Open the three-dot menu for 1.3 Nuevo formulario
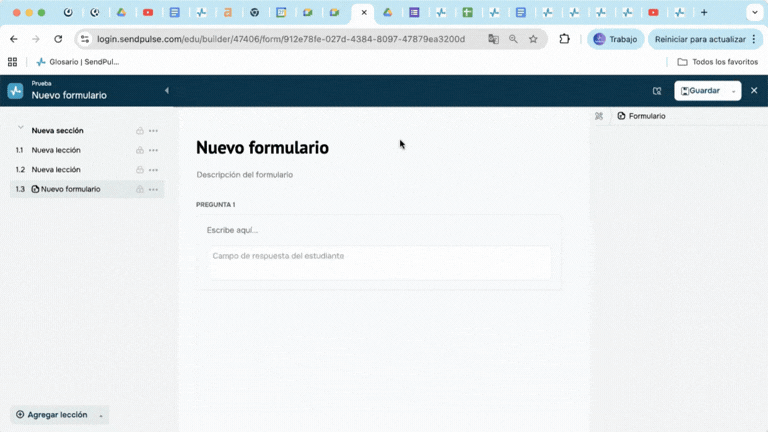768x432 pixels. point(153,189)
